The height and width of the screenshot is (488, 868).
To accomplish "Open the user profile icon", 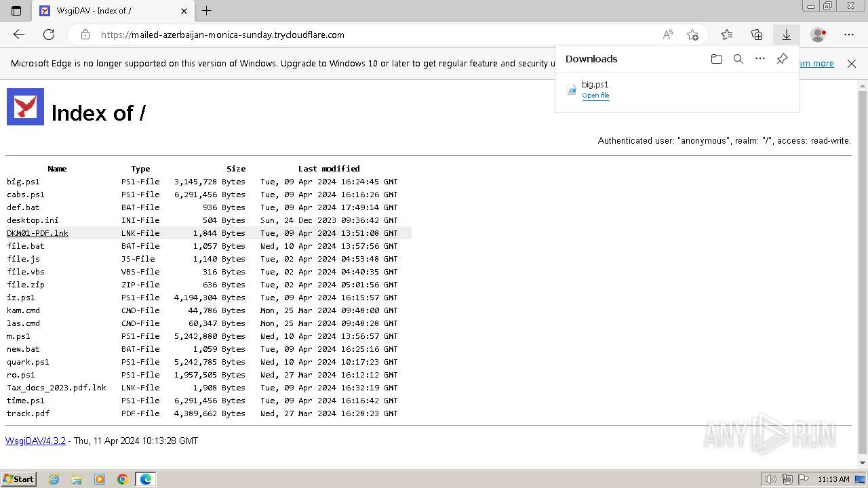I will [818, 35].
